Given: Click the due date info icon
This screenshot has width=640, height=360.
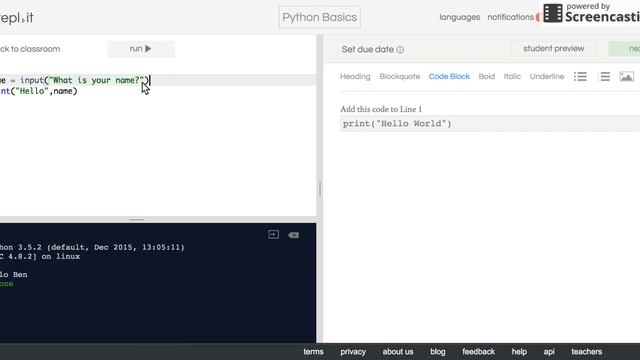Looking at the screenshot, I should coord(400,50).
